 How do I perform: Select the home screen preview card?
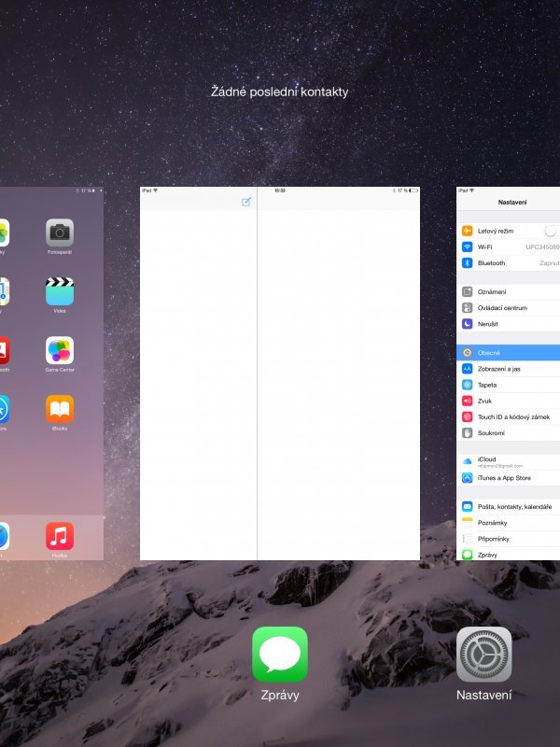[51, 373]
